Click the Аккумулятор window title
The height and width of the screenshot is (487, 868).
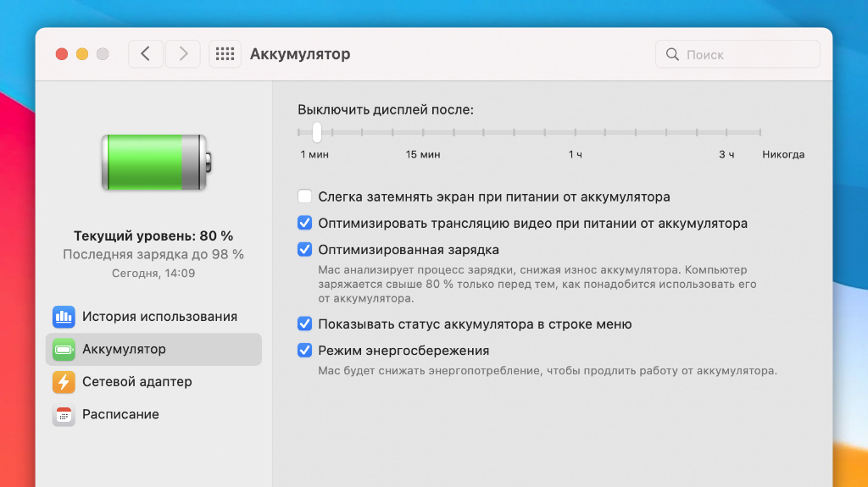click(300, 54)
